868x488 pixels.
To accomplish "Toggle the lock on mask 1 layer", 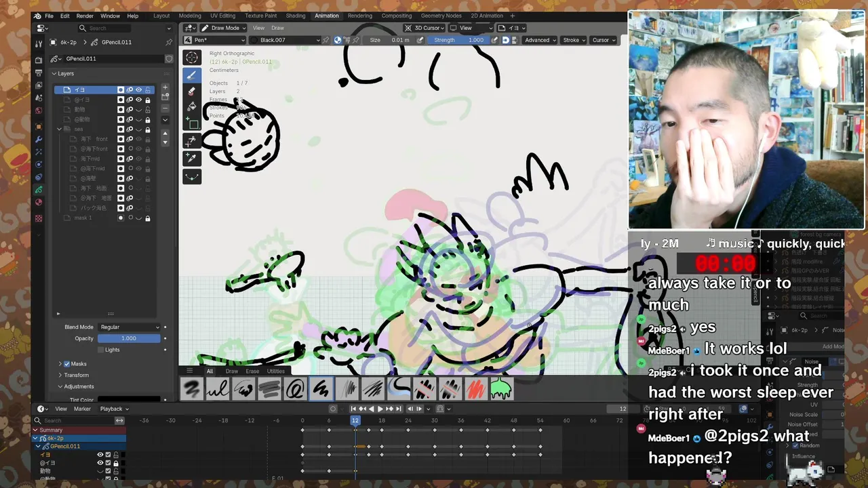I will tap(148, 218).
